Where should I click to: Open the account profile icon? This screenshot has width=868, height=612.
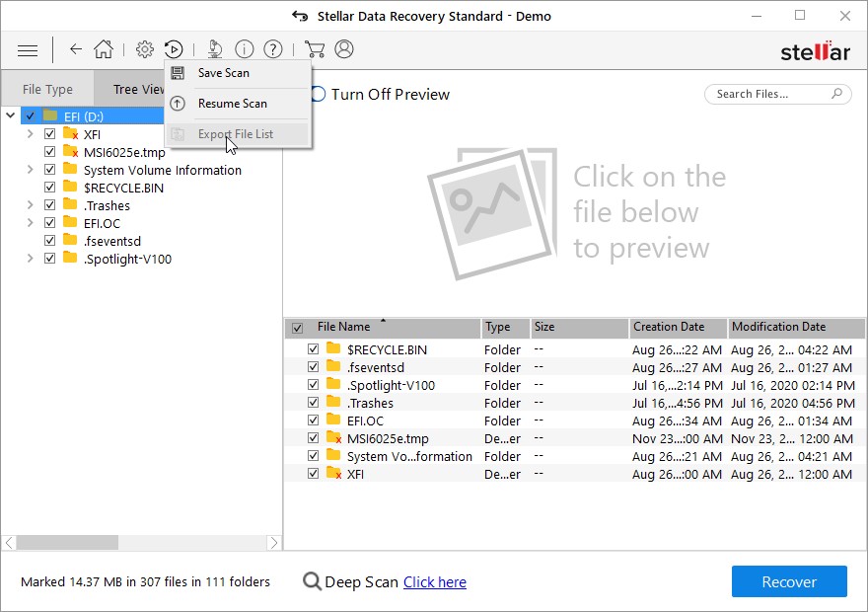(344, 48)
